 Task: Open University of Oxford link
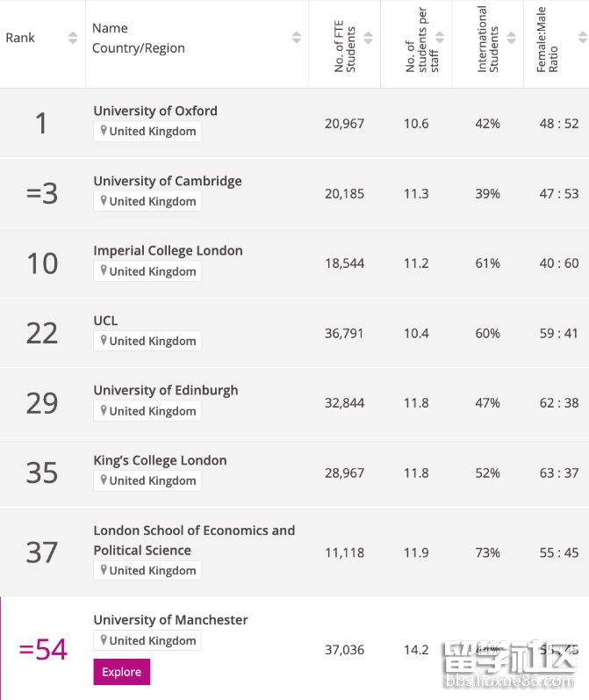[155, 111]
